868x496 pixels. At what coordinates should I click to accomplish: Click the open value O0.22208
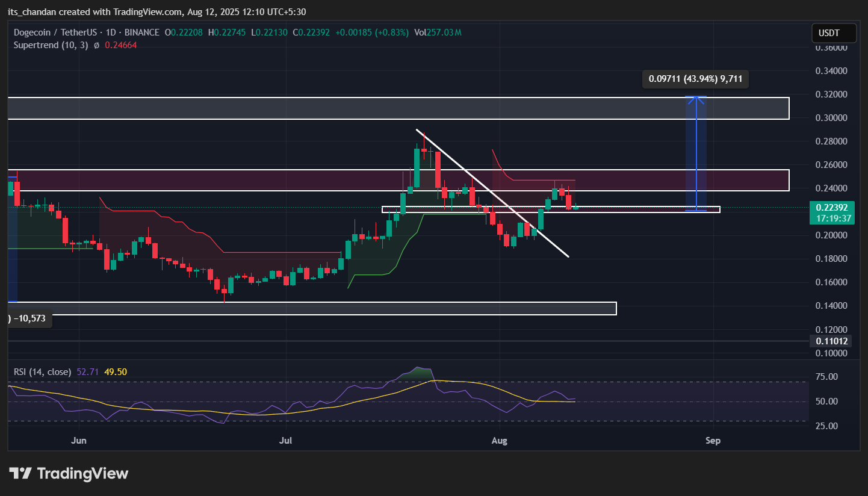click(182, 33)
